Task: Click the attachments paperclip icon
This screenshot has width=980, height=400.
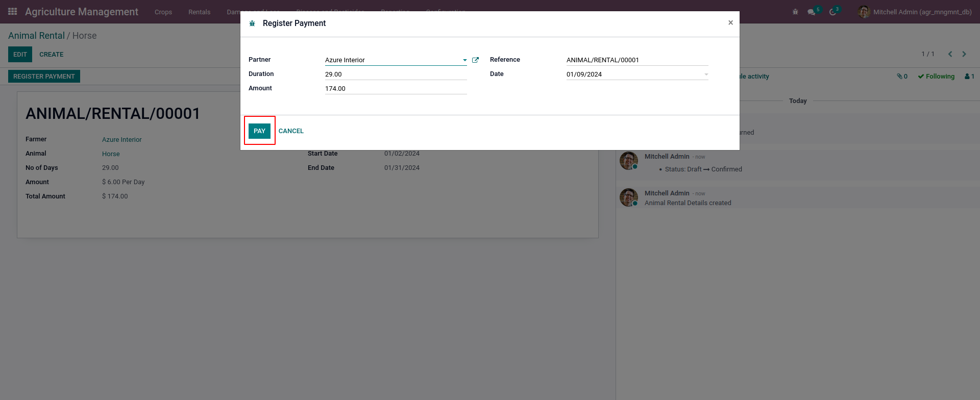Action: click(x=902, y=77)
